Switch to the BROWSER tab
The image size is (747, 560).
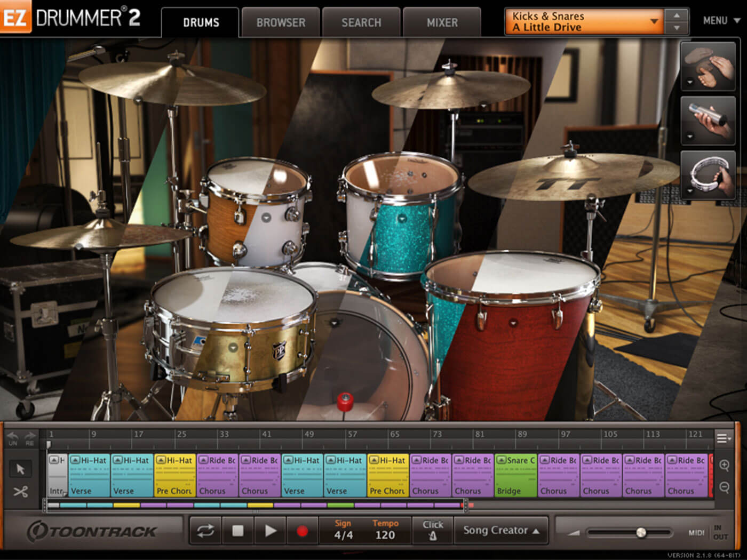(281, 22)
